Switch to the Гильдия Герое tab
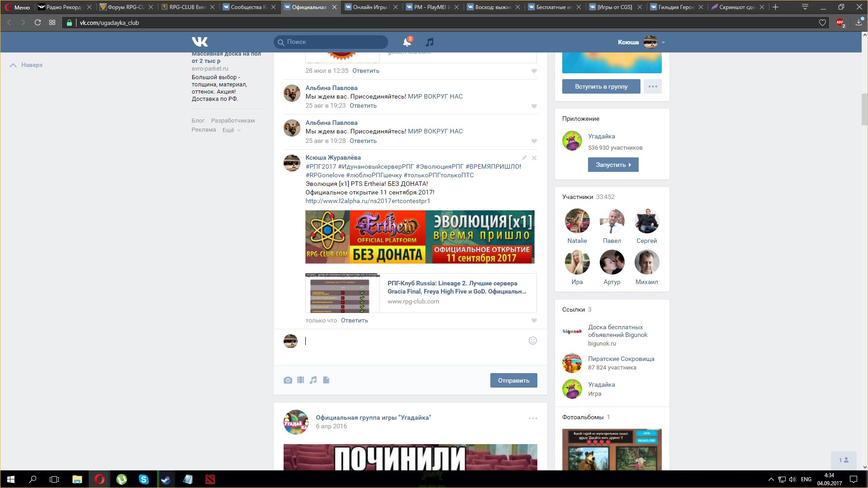868x488 pixels. (x=677, y=7)
